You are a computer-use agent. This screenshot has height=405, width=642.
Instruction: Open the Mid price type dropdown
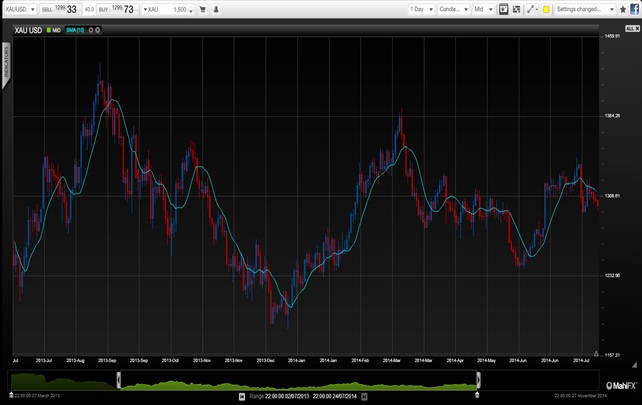pos(484,9)
